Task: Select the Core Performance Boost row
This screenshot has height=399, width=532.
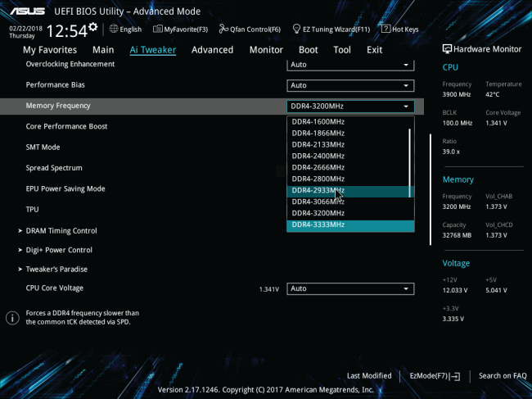Action: 212,127
